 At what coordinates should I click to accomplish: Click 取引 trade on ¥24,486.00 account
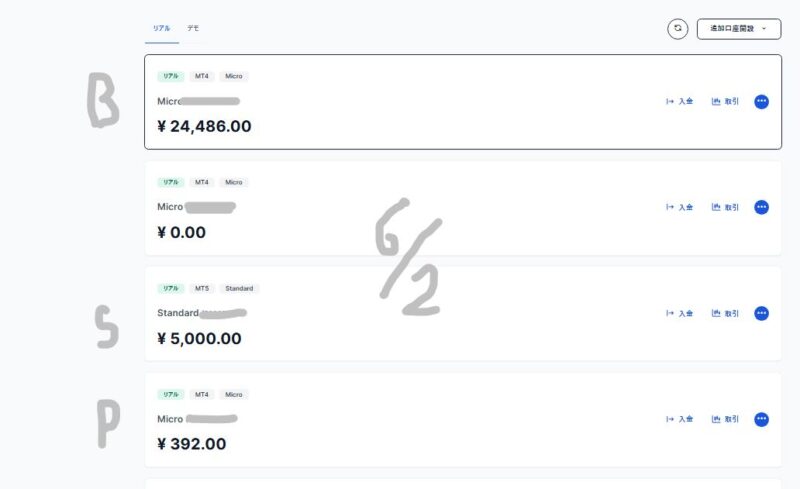(725, 102)
